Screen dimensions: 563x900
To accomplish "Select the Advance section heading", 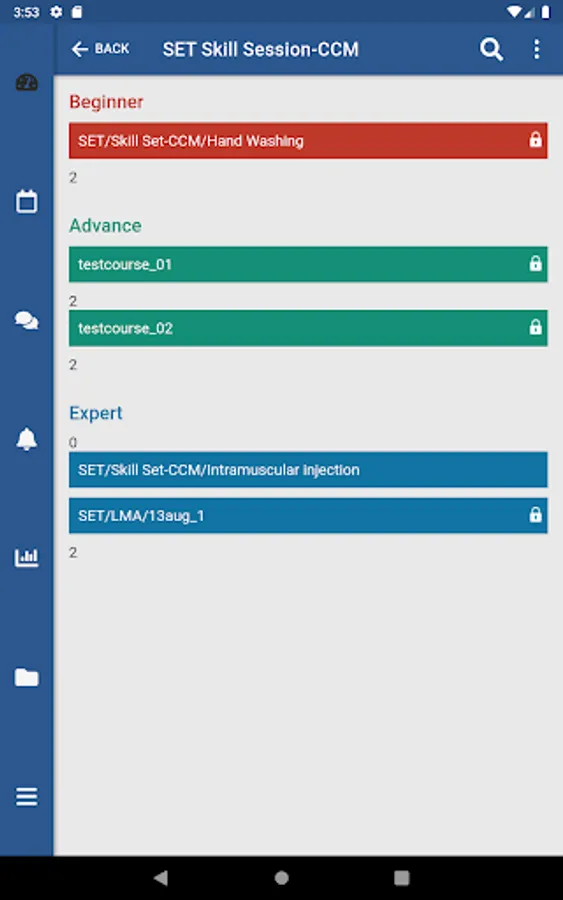I will click(x=105, y=226).
